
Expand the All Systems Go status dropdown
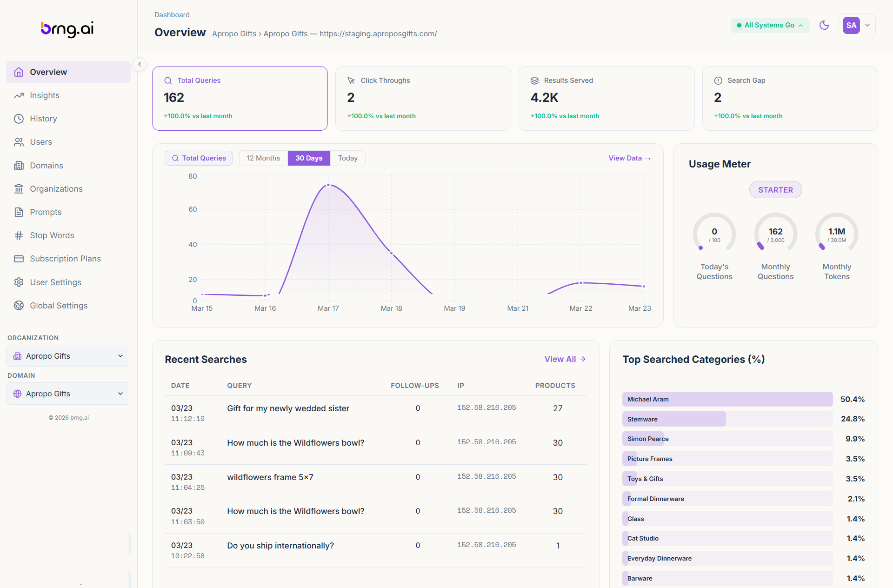(x=770, y=25)
